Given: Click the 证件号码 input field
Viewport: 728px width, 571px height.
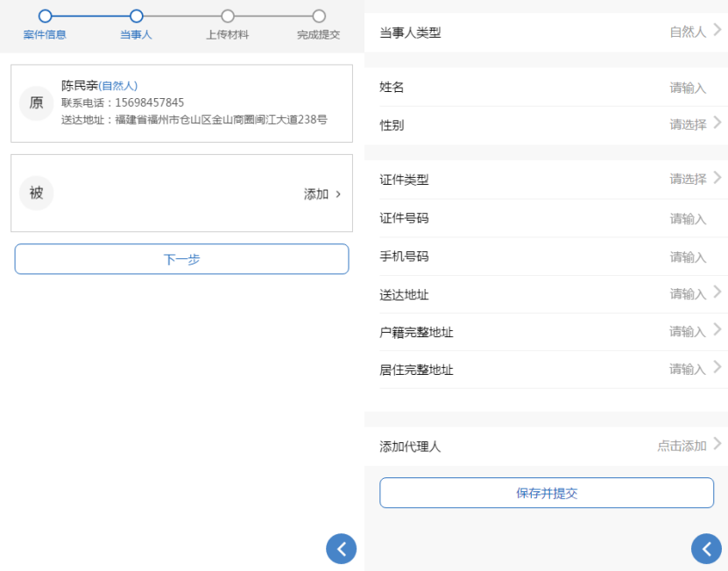Looking at the screenshot, I should coord(546,218).
